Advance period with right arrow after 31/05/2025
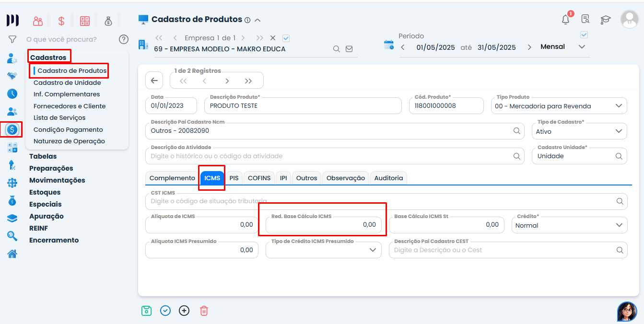Screen dimensions: 644x324 coord(529,47)
